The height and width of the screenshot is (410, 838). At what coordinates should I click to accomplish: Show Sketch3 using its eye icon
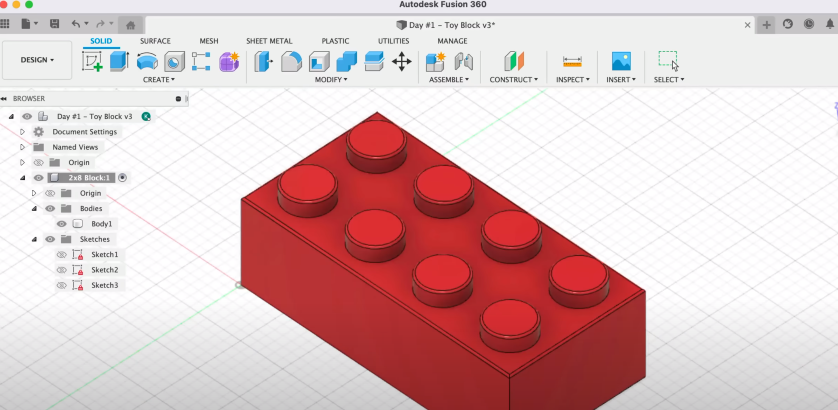(x=62, y=285)
